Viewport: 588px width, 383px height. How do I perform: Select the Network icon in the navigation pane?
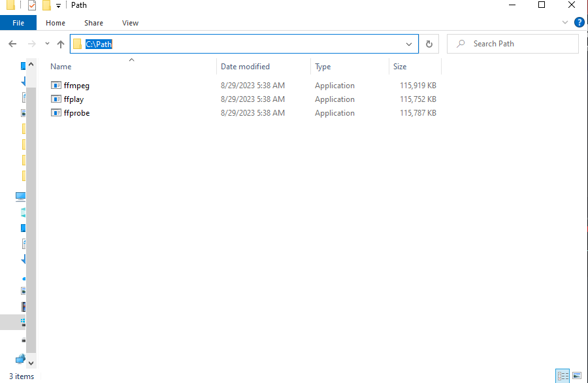point(20,359)
